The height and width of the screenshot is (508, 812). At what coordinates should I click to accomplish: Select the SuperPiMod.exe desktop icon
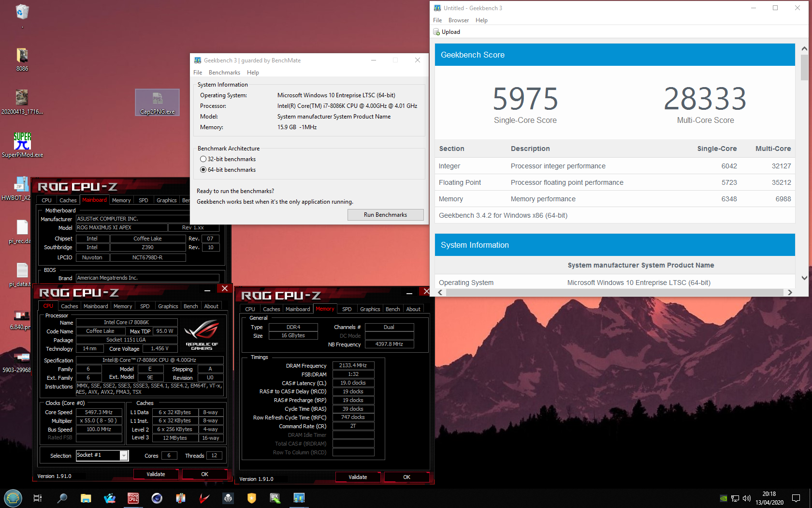click(x=22, y=145)
